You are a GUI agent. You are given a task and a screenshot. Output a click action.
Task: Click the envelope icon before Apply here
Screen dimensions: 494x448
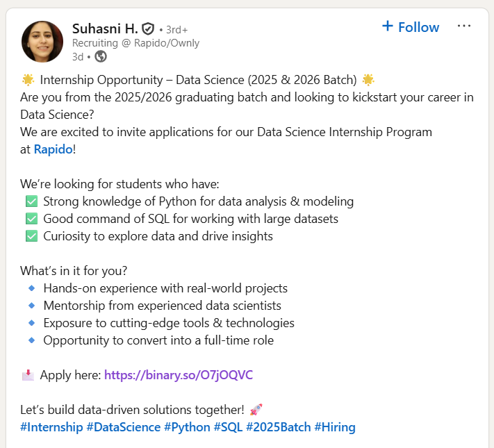pos(28,375)
